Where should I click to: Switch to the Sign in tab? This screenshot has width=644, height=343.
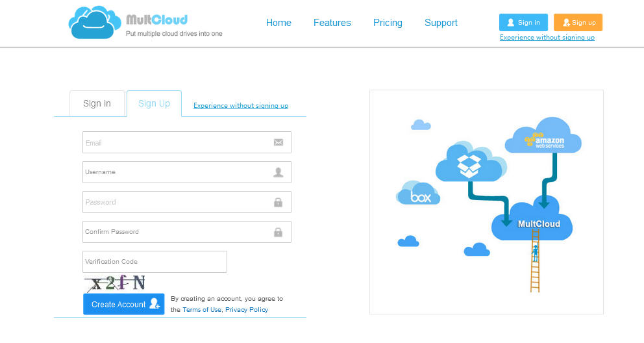tap(97, 103)
